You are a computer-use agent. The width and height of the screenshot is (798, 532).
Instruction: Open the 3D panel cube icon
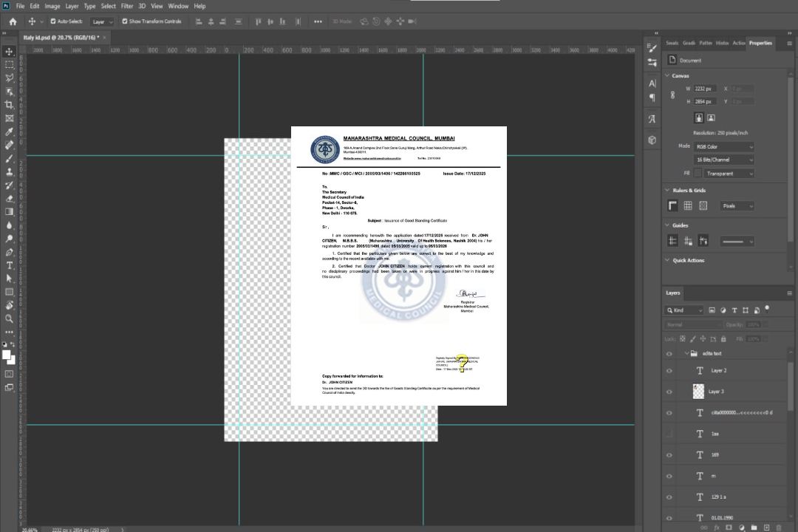pos(652,140)
